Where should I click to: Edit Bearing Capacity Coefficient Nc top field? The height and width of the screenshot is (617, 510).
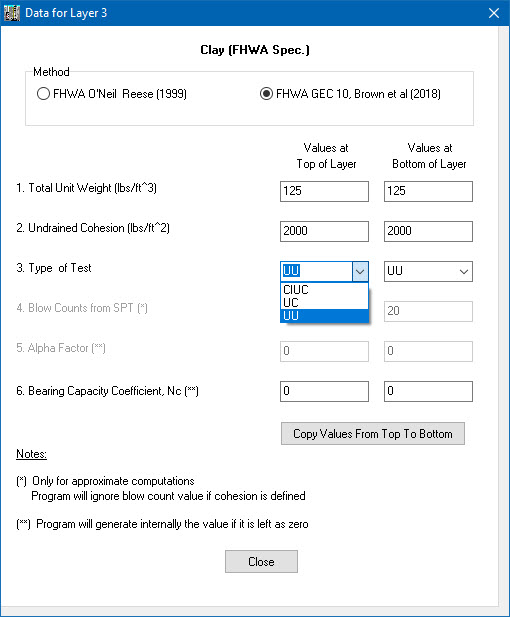pyautogui.click(x=324, y=391)
